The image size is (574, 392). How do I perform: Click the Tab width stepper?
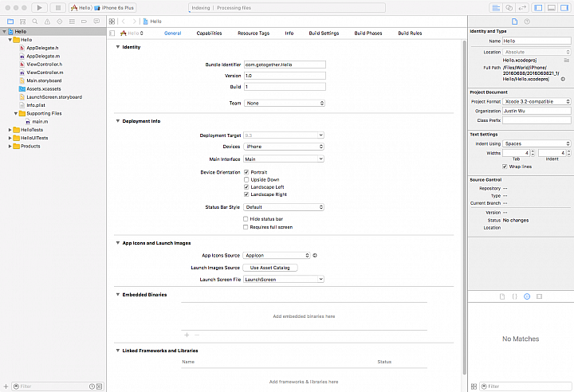pos(533,153)
